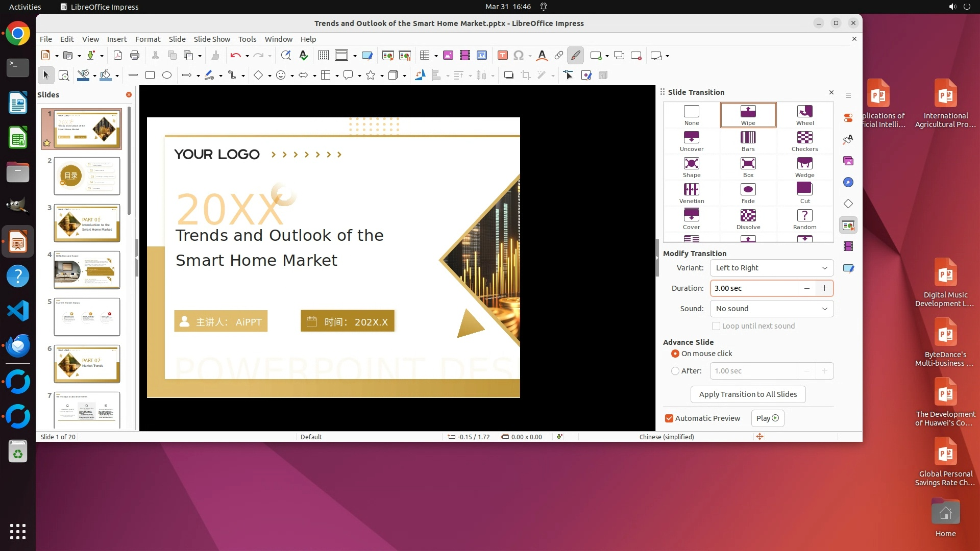Increase duration with plus stepper
Viewport: 980px width, 551px height.
click(824, 288)
